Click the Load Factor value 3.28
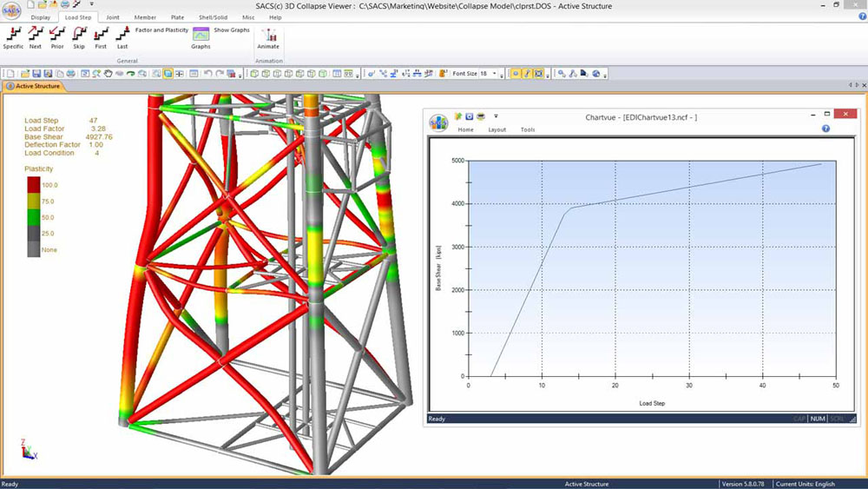 [98, 129]
